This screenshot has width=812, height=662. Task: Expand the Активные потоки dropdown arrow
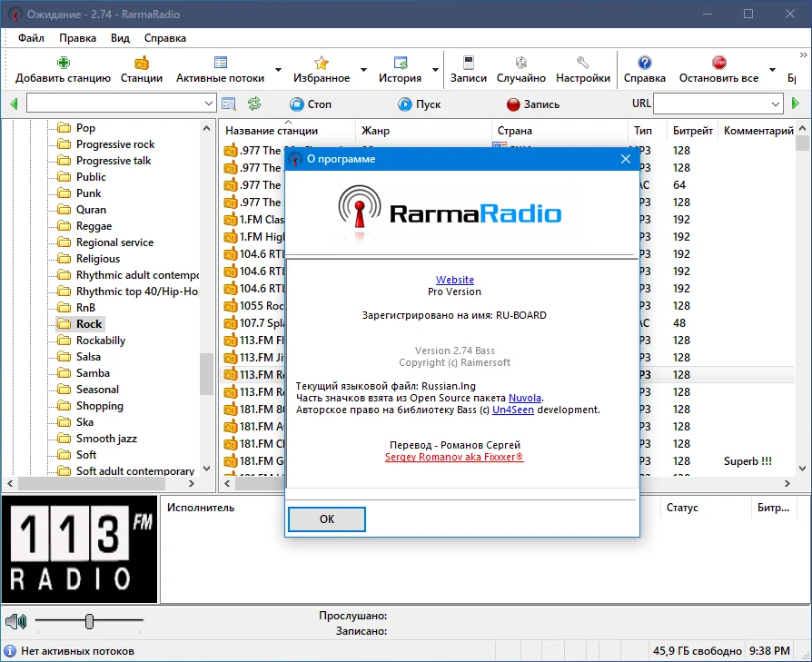[x=278, y=70]
